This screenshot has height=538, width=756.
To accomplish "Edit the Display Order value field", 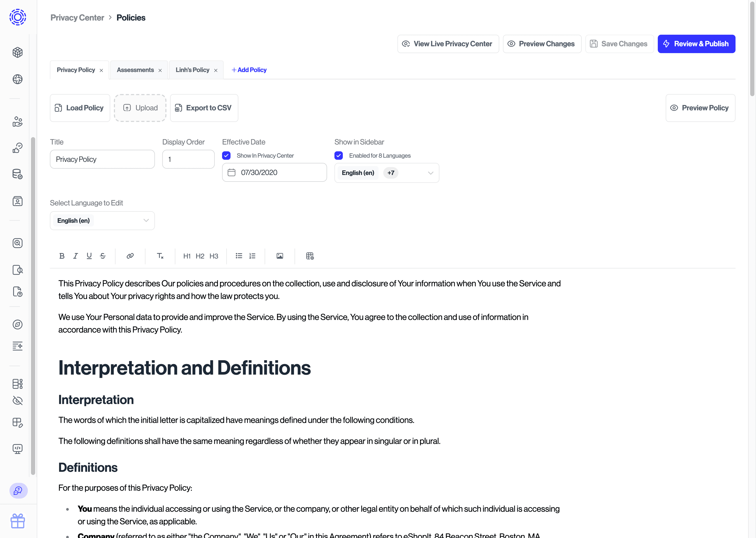I will point(188,159).
